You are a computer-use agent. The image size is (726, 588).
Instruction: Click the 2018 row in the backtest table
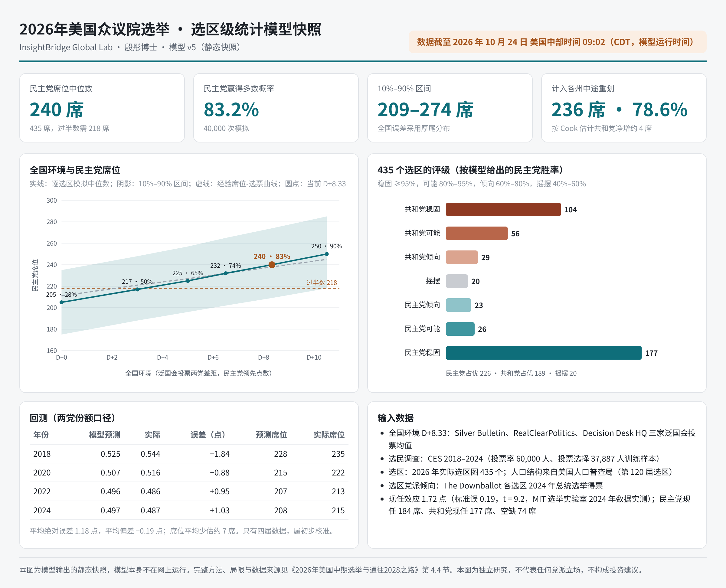(189, 454)
